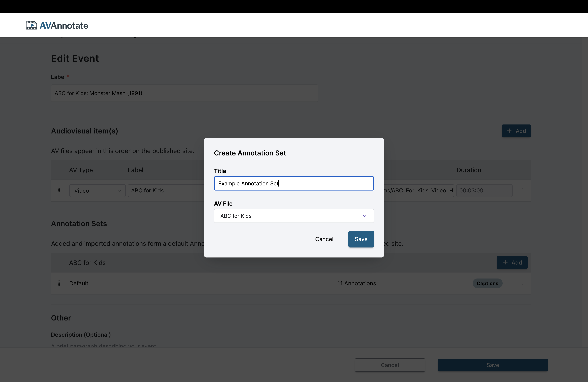The width and height of the screenshot is (588, 382).
Task: Click drag handle on Video AV row
Action: [x=59, y=191]
